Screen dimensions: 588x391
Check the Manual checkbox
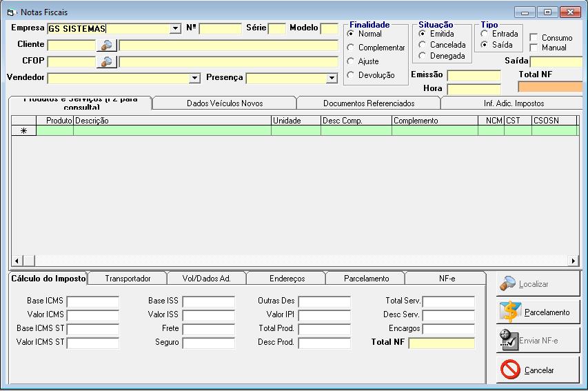click(x=534, y=48)
